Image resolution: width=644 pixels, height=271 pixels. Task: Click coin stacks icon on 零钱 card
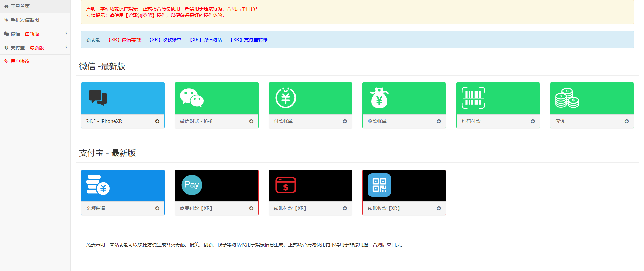[x=567, y=98]
